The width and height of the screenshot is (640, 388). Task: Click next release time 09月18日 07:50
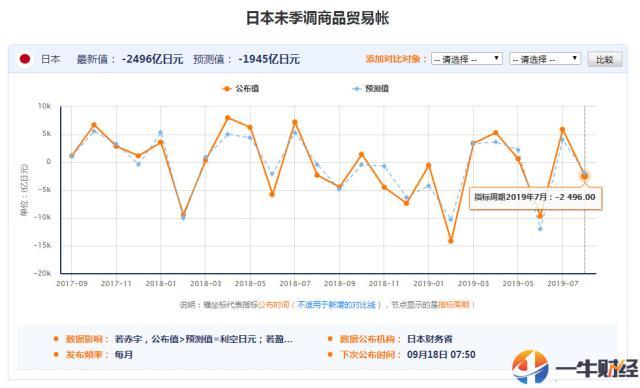(441, 355)
